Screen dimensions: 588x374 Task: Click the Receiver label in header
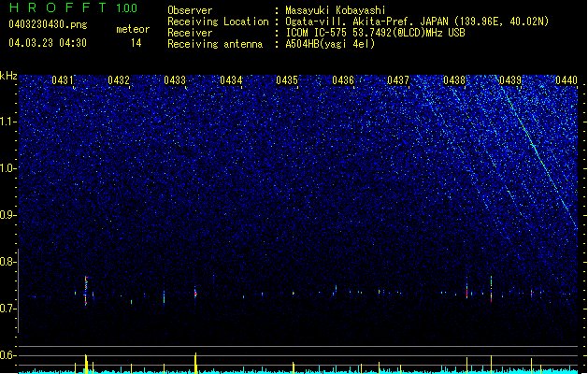(x=190, y=33)
